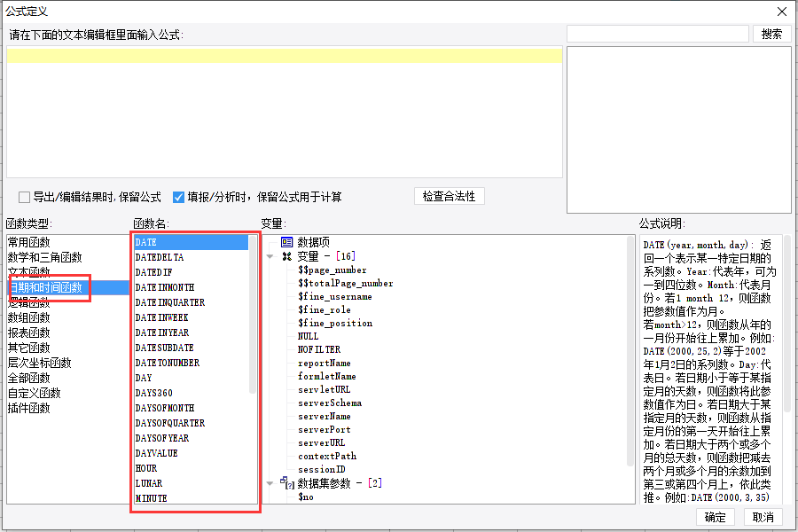Screen dimensions: 798x532
Task: Select the NOFILTER variable
Action: click(x=319, y=349)
